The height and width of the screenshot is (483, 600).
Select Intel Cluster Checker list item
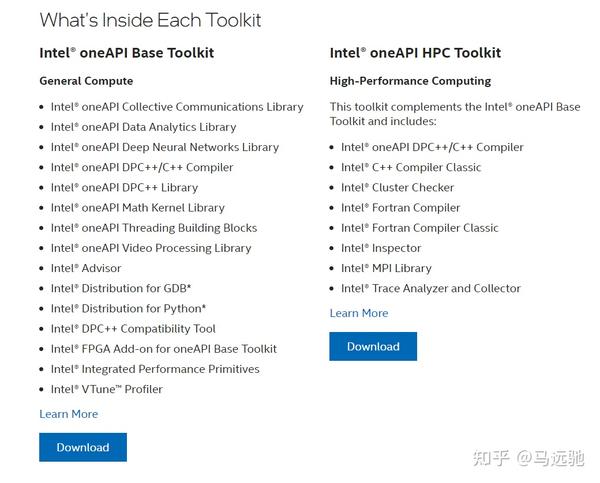pos(397,188)
